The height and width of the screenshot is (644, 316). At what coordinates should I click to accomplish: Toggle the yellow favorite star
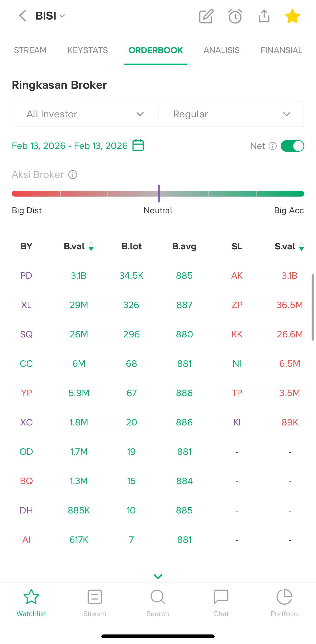tap(292, 16)
